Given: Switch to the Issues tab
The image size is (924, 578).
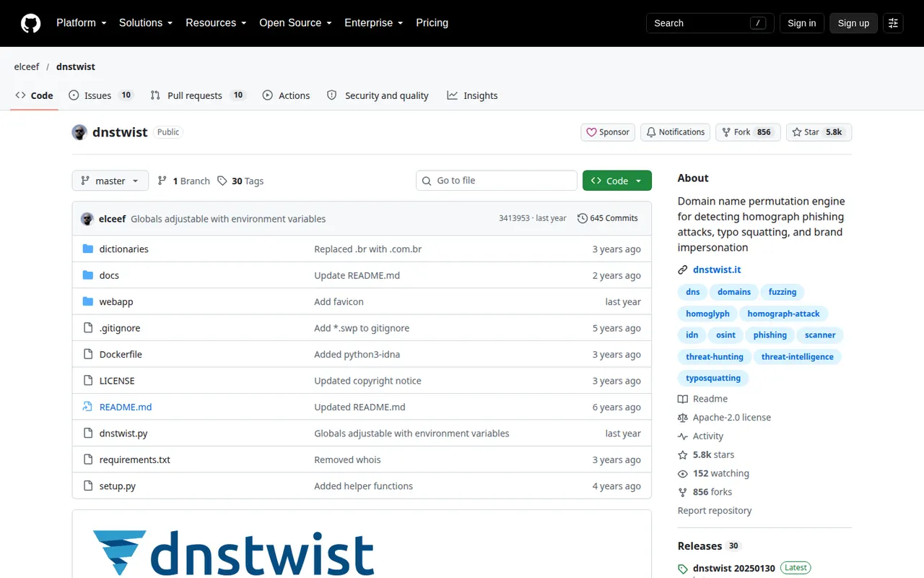Looking at the screenshot, I should tap(101, 95).
